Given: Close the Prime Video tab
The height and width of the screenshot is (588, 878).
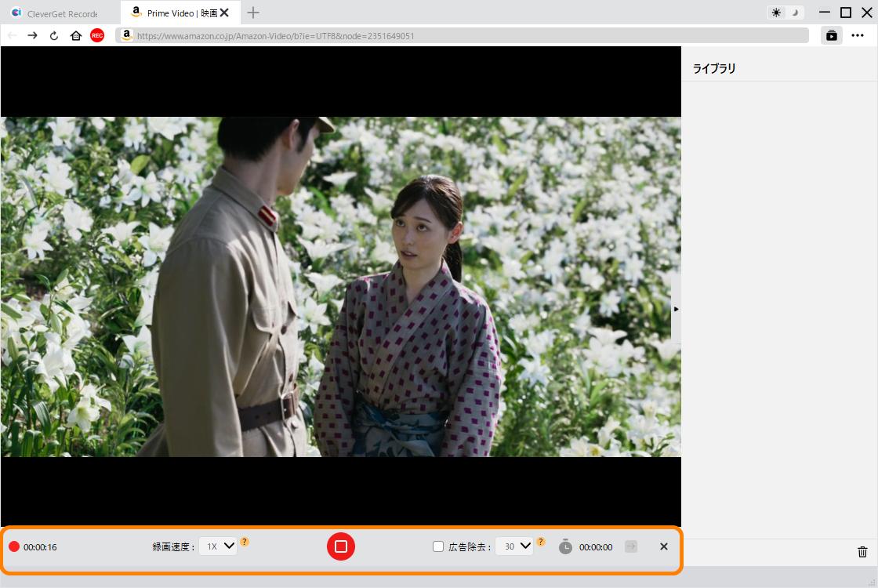Looking at the screenshot, I should (224, 13).
